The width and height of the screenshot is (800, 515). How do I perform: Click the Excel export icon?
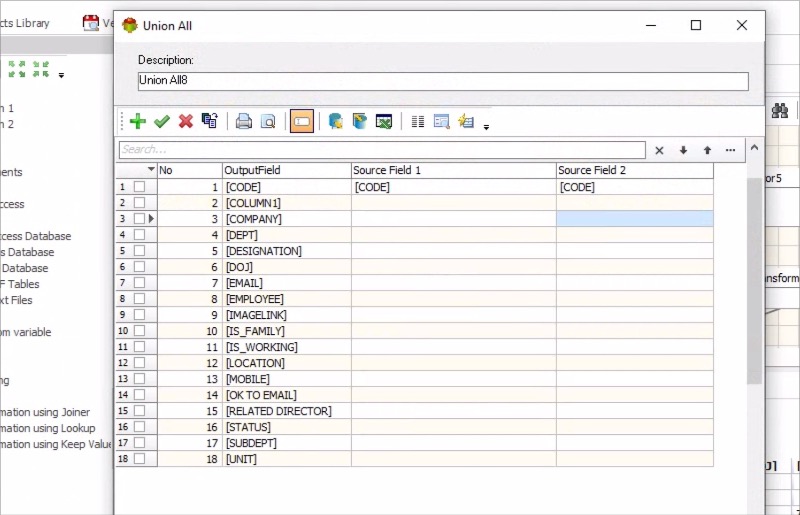coord(384,121)
